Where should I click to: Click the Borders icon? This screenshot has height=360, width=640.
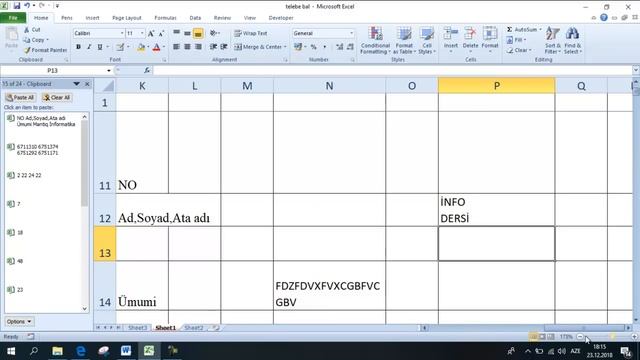pos(120,48)
